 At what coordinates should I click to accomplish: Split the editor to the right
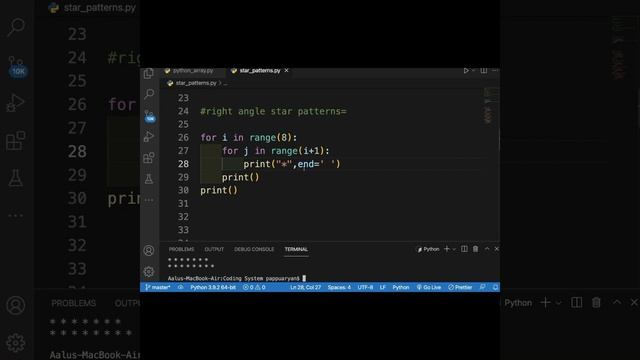point(484,71)
